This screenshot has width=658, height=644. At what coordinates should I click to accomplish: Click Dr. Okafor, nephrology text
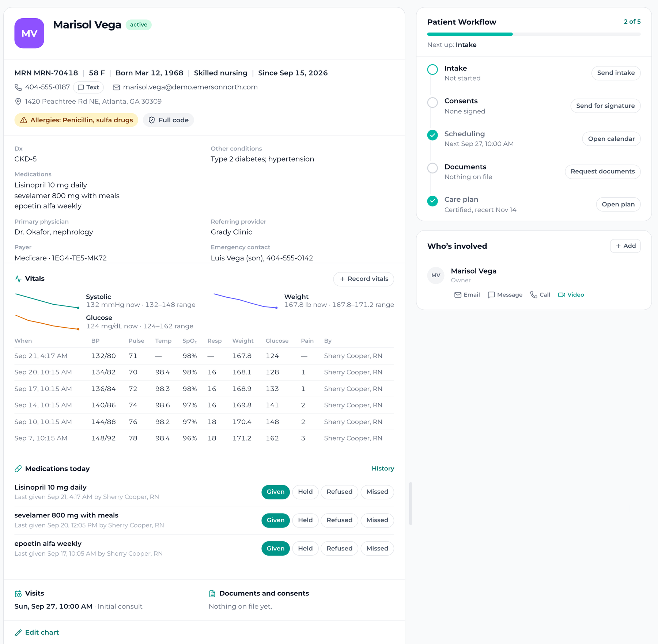[54, 232]
